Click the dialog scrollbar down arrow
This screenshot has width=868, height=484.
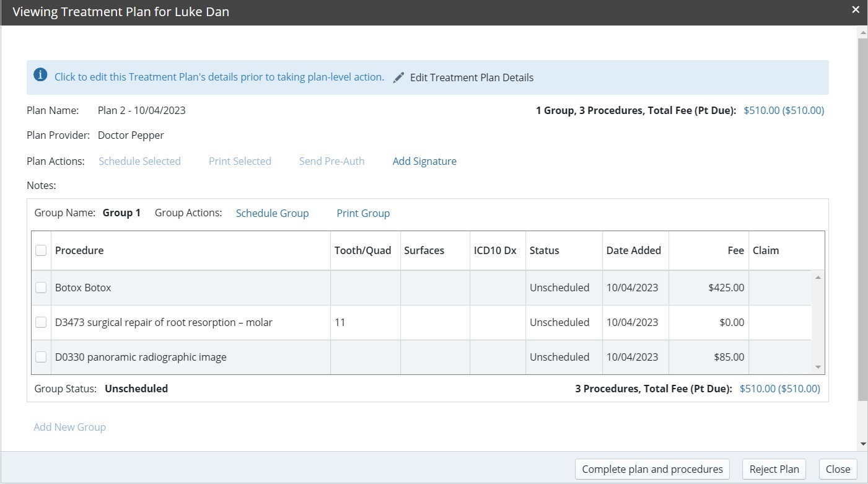pyautogui.click(x=862, y=444)
